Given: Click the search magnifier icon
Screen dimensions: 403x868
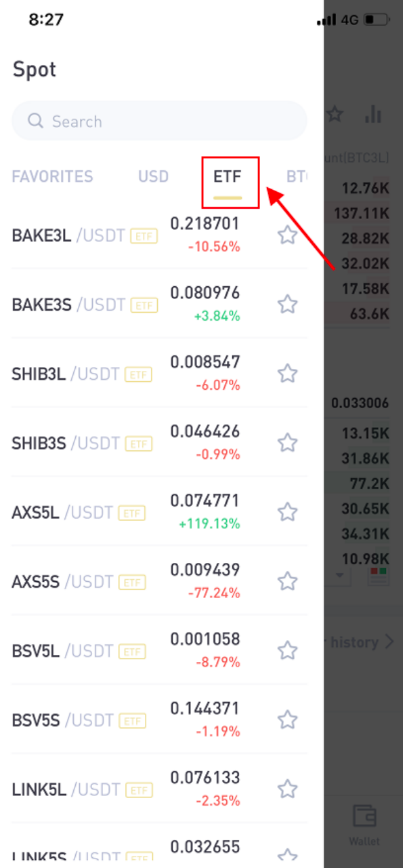Looking at the screenshot, I should (35, 121).
